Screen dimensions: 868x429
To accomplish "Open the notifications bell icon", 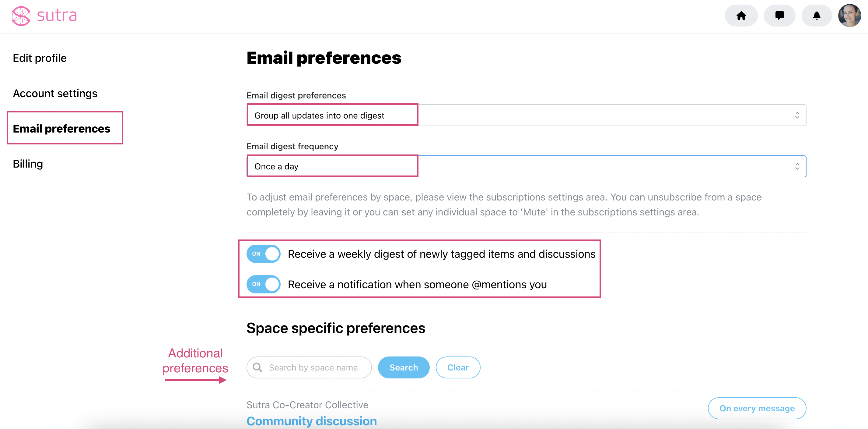I will pos(817,16).
